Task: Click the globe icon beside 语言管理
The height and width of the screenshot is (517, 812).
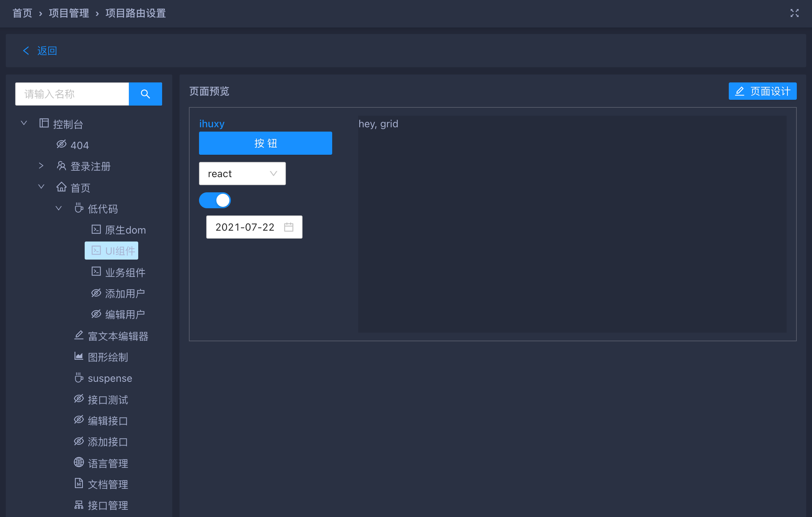Action: [79, 462]
